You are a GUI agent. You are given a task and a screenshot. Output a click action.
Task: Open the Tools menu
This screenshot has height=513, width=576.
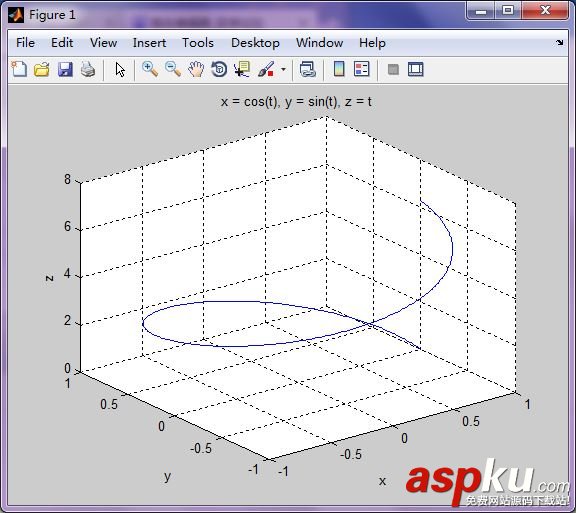(198, 43)
